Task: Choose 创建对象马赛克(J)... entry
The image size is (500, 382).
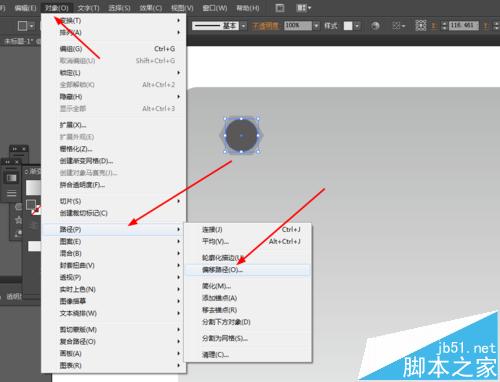Action: pyautogui.click(x=113, y=173)
